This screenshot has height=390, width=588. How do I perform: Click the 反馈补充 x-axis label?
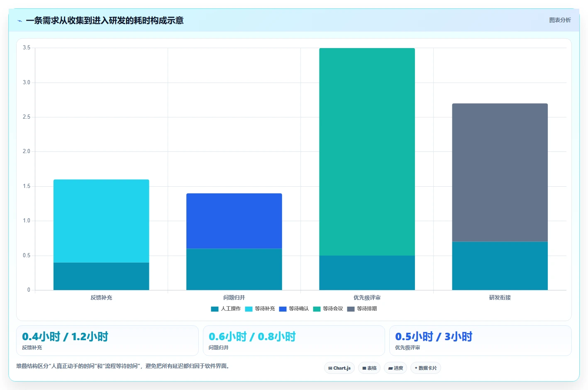pos(101,297)
